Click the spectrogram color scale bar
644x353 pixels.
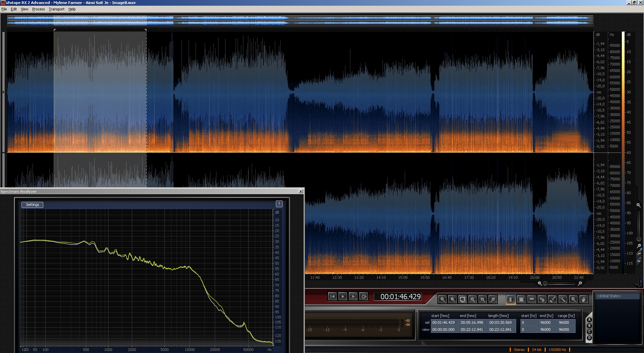point(623,152)
